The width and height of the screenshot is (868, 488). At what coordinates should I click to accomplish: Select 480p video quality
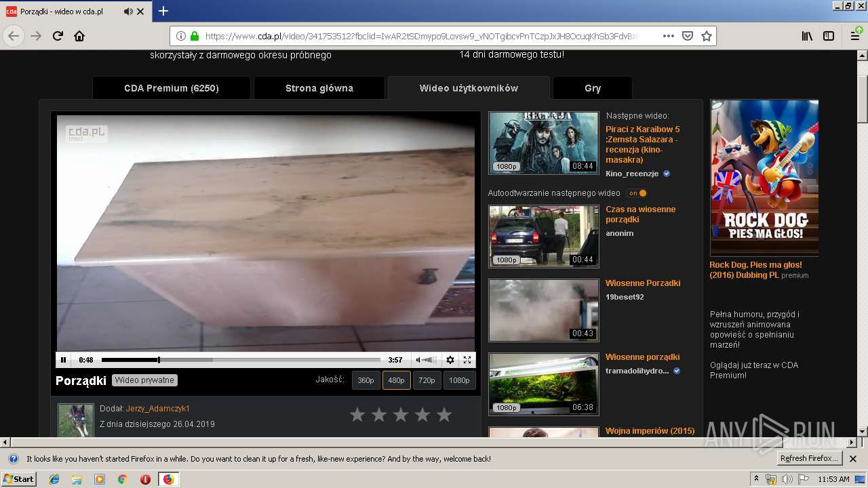[x=396, y=380]
